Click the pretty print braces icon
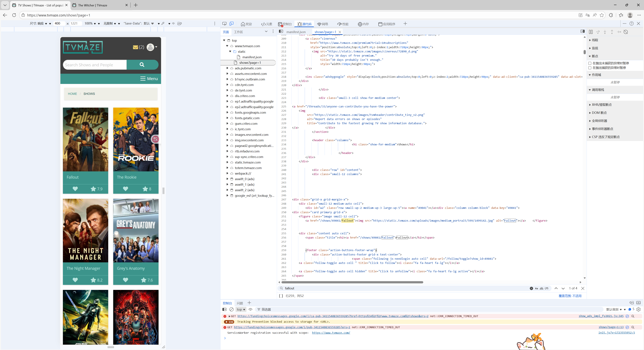 (281, 296)
